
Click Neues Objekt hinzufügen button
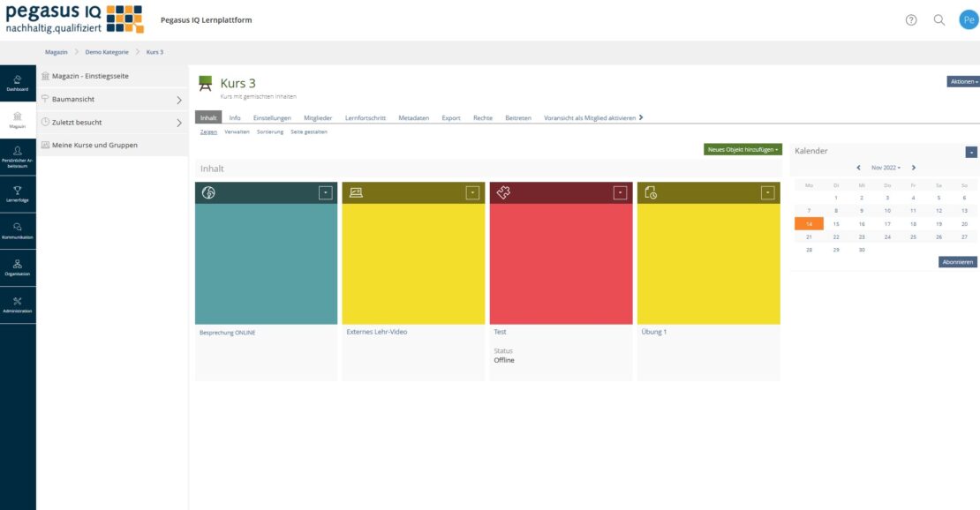743,150
